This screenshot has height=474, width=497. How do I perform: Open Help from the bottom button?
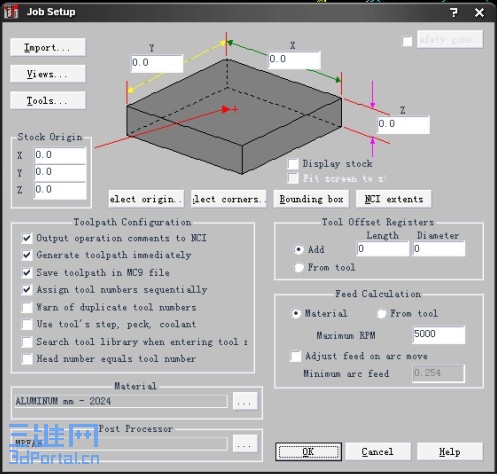click(450, 452)
